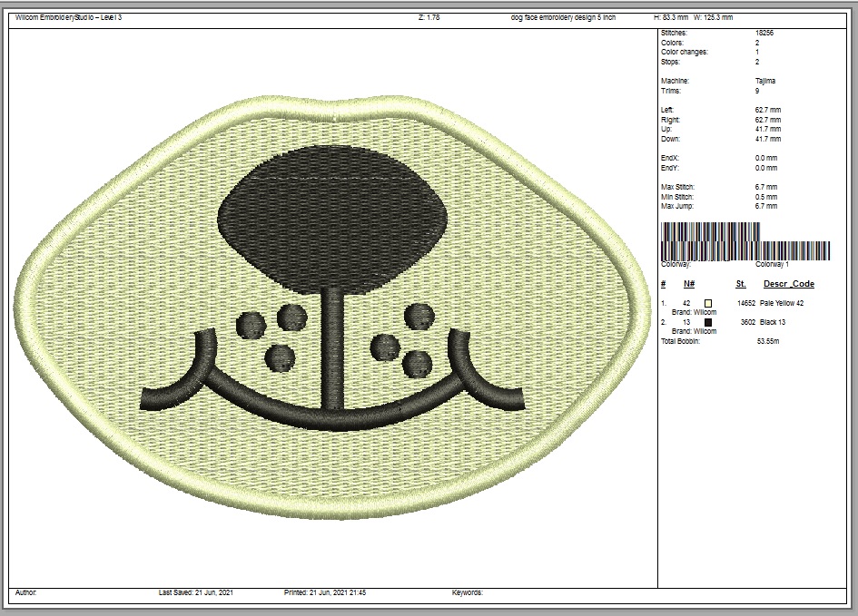
Task: Click the design name in header
Action: 563,17
